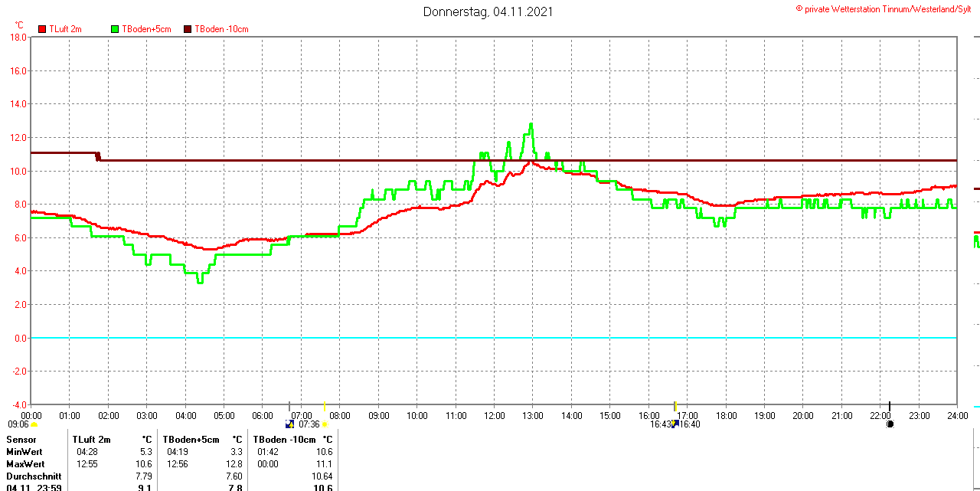The height and width of the screenshot is (491, 980).
Task: Click the sunrise icon left of 07:36
Action: [x=289, y=424]
